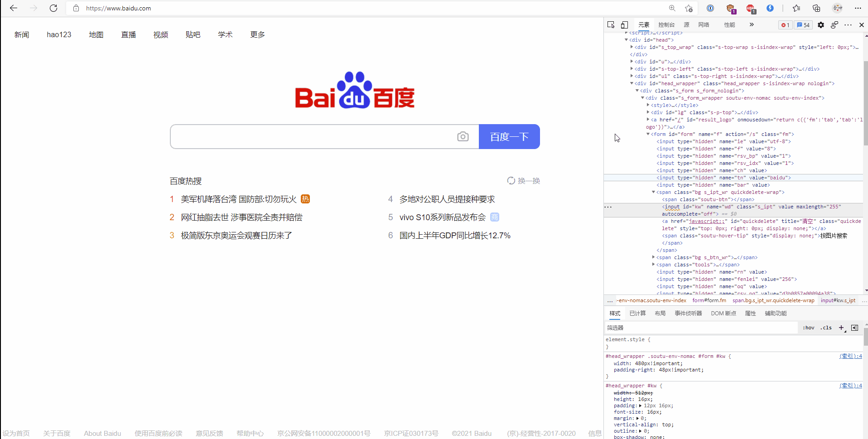Switch to DevTools 源 tab
Image resolution: width=868 pixels, height=439 pixels.
click(x=686, y=25)
